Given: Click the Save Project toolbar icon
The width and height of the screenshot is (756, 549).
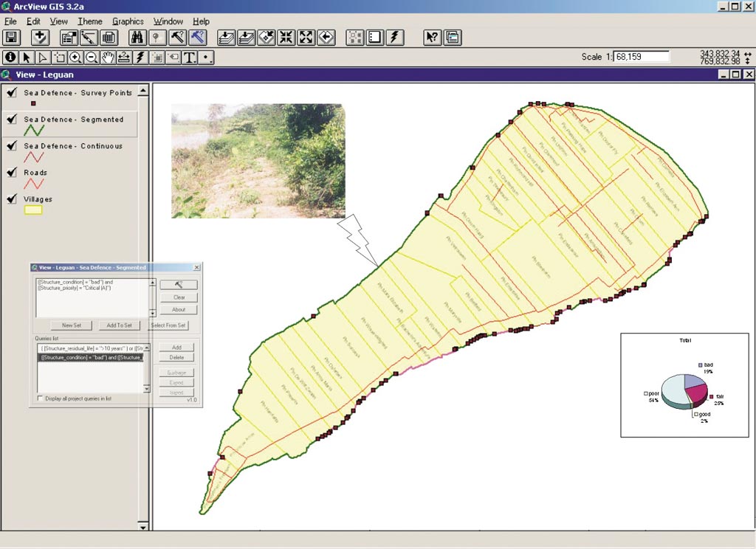Looking at the screenshot, I should (x=12, y=37).
